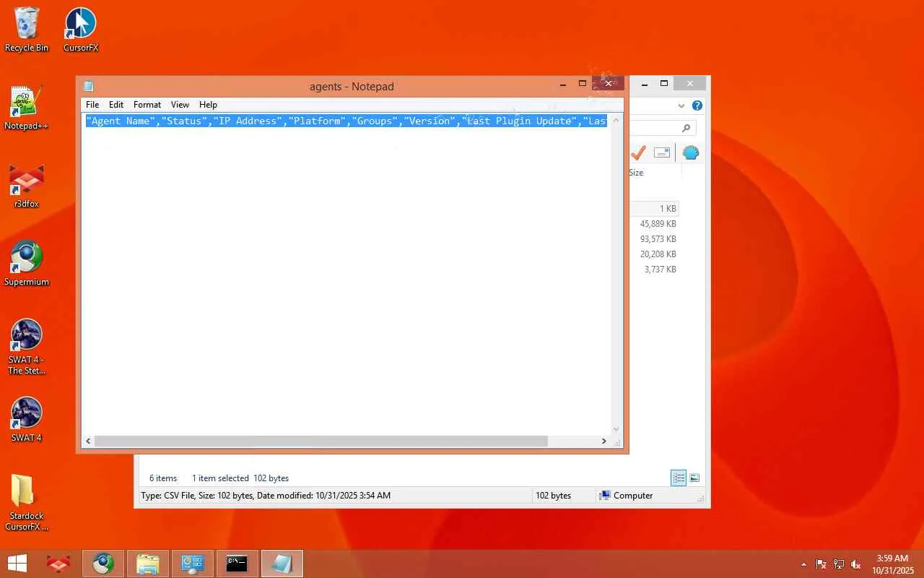Open the Control Panel taskbar item
924x578 pixels.
(x=192, y=564)
